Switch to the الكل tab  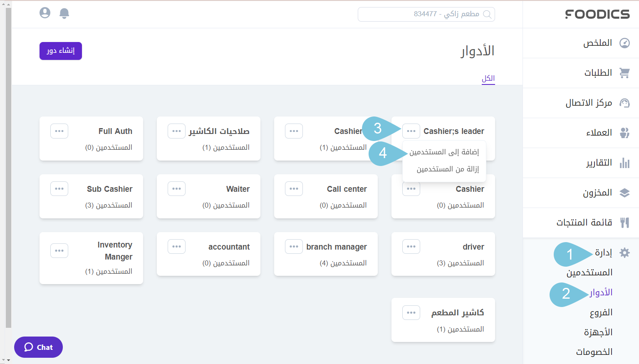(x=488, y=78)
